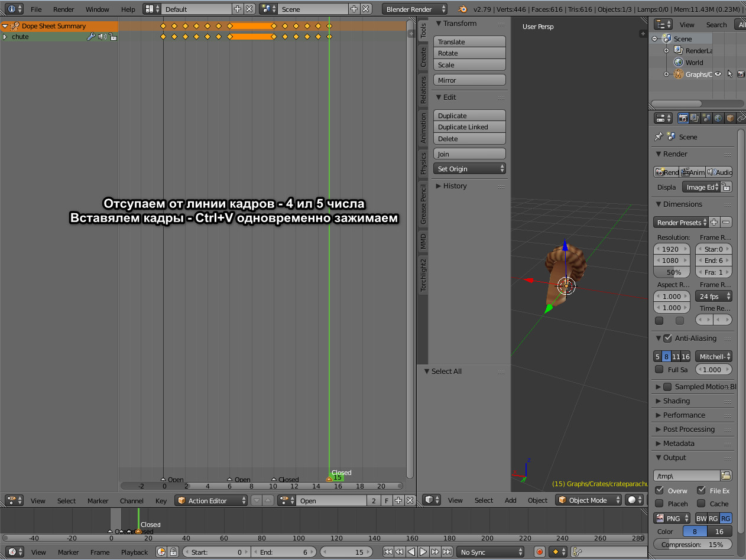Screen dimensions: 746x560
Task: Select 16 anti-aliasing samples
Action: (x=686, y=356)
